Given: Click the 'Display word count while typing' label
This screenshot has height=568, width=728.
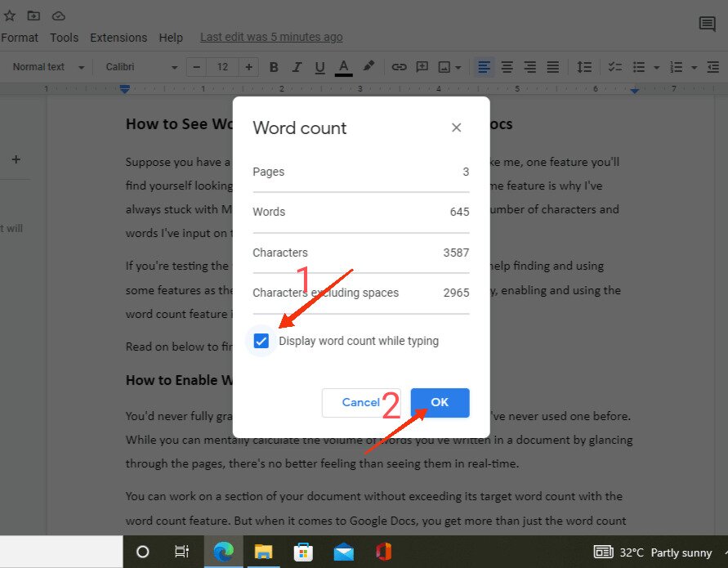Looking at the screenshot, I should 359,341.
